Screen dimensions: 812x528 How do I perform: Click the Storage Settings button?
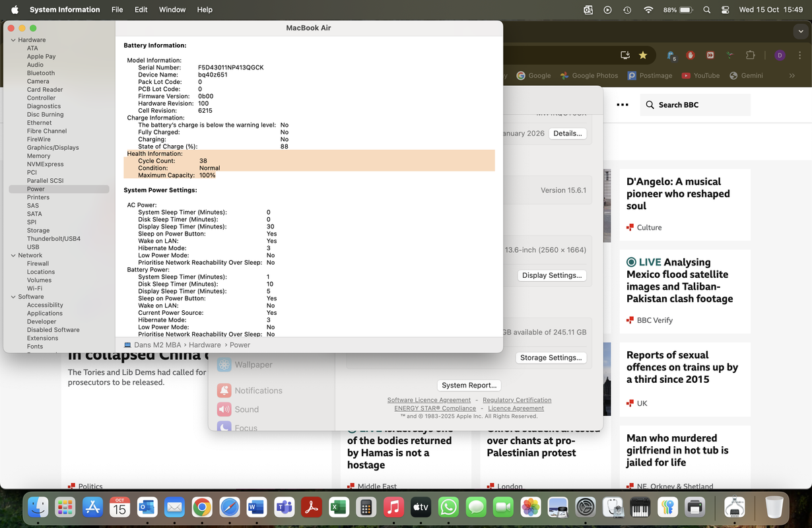(551, 358)
